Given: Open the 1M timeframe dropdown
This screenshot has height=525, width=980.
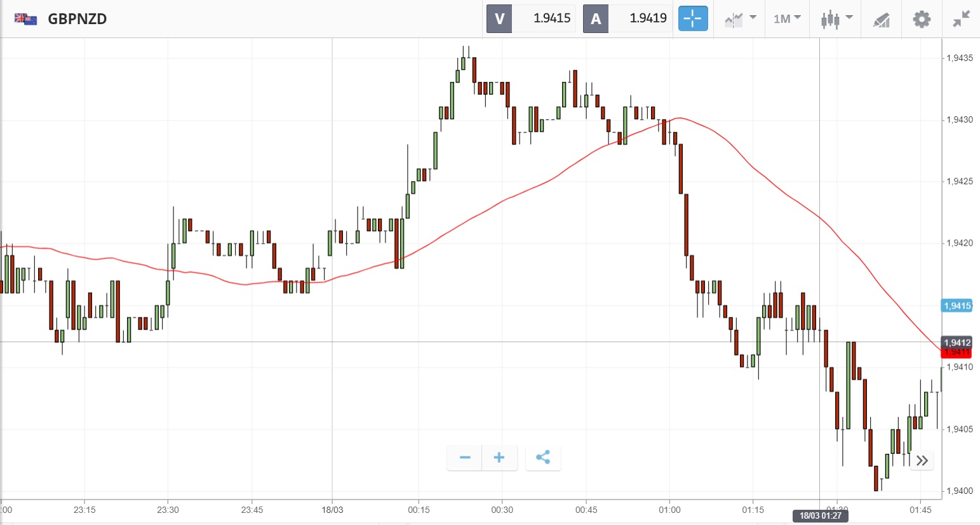Looking at the screenshot, I should (787, 18).
